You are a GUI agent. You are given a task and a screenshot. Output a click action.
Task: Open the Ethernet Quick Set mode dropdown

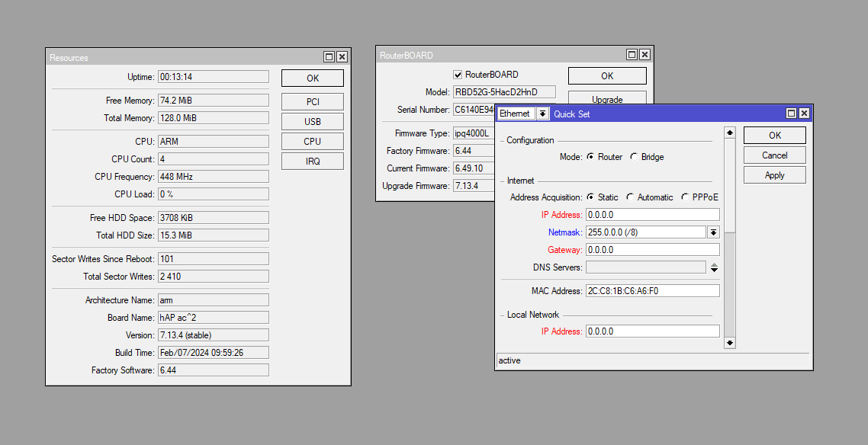point(543,114)
